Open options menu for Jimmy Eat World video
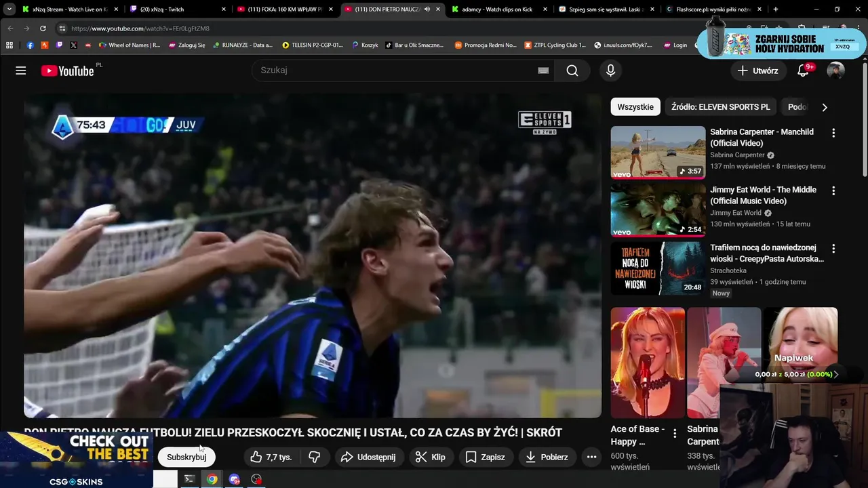Viewport: 868px width, 488px height. point(833,191)
